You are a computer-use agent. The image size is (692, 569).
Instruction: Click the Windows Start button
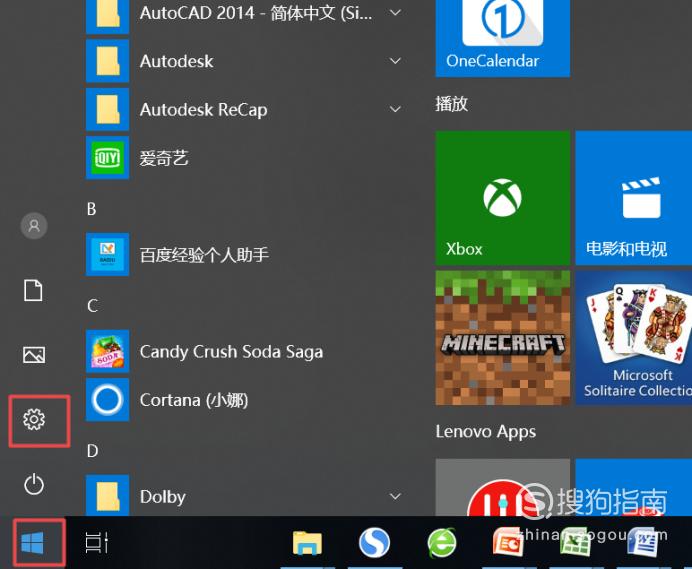pyautogui.click(x=33, y=543)
